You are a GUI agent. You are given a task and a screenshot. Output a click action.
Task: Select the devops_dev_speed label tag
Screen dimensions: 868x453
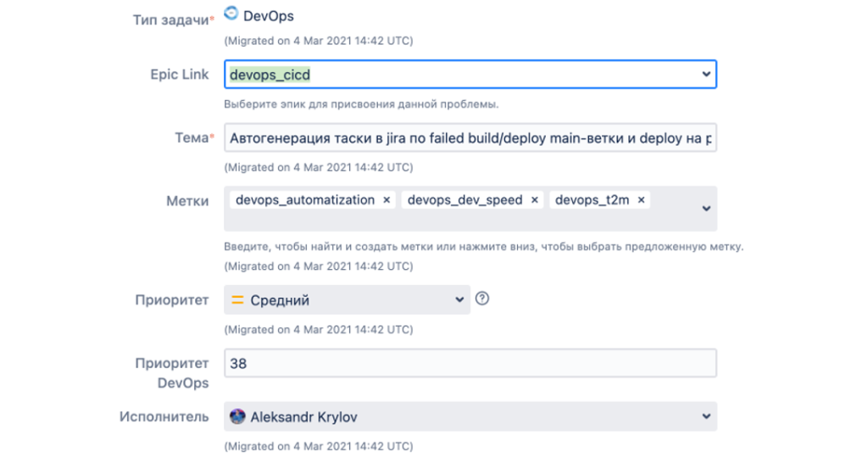(x=465, y=200)
